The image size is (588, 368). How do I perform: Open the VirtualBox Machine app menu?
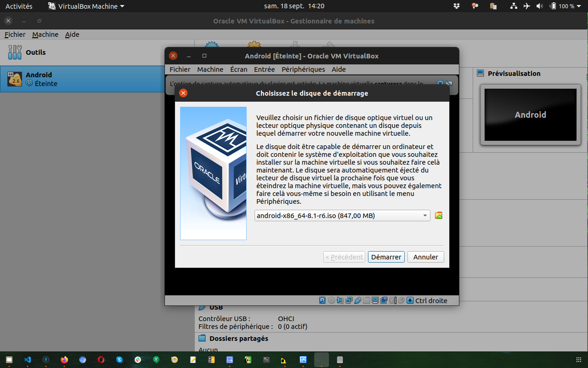(86, 6)
